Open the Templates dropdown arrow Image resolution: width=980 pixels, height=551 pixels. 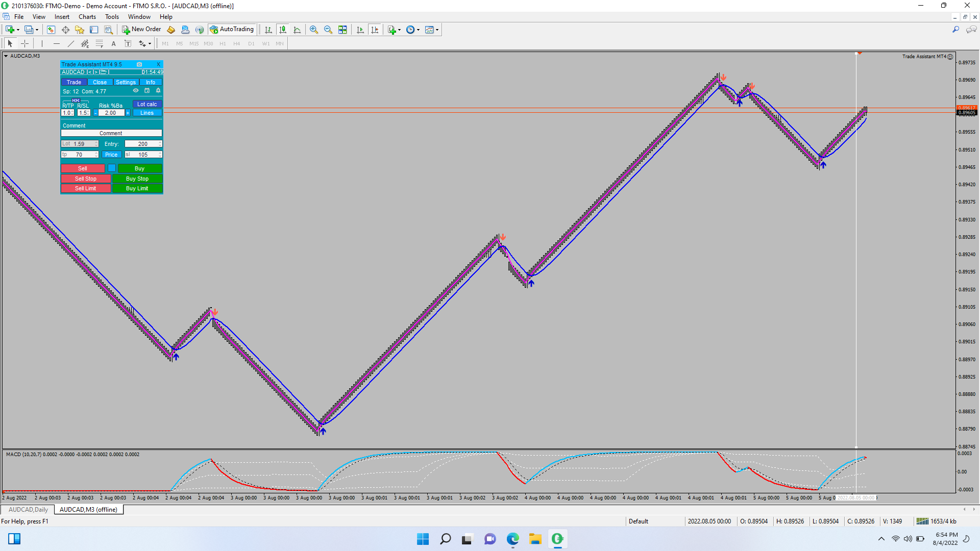[437, 30]
